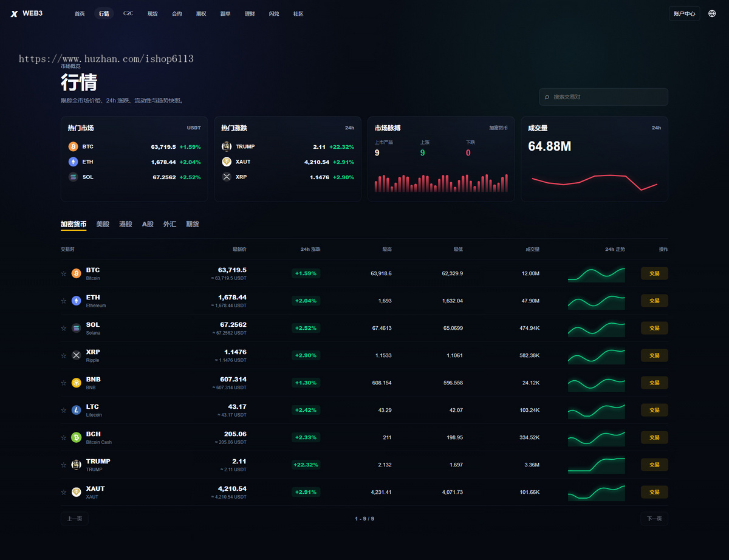Open the 期权 nav item

pos(201,13)
